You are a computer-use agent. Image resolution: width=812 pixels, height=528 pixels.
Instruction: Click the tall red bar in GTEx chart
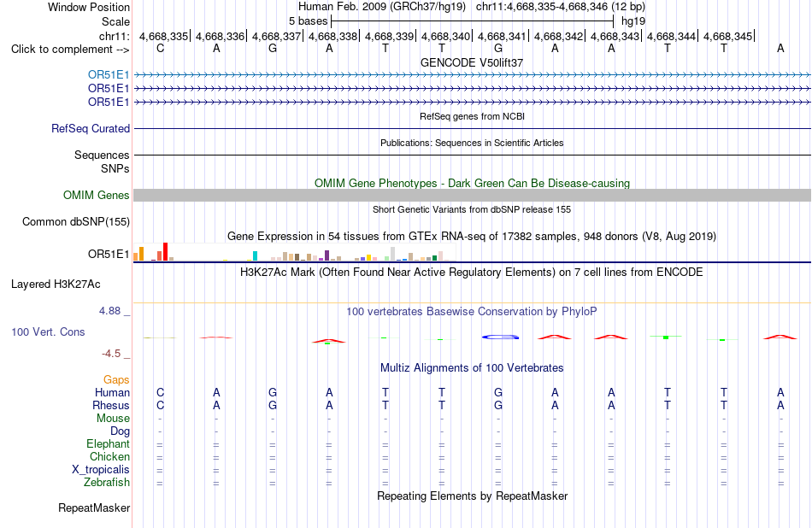point(165,251)
